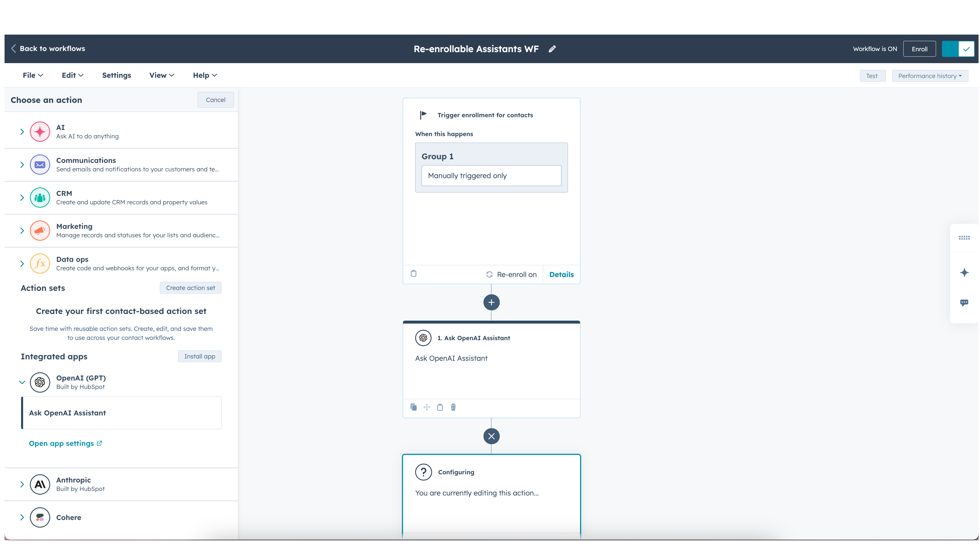The width and height of the screenshot is (980, 551).
Task: Open the View menu
Action: pyautogui.click(x=161, y=75)
